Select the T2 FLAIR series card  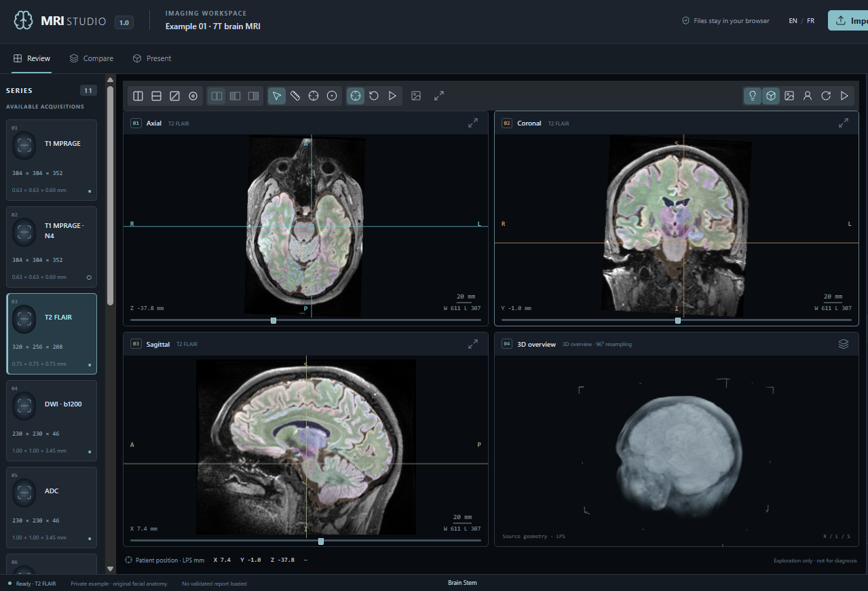click(x=52, y=334)
